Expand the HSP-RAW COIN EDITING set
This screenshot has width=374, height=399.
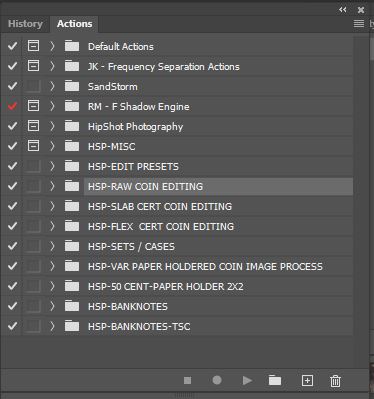tap(52, 186)
